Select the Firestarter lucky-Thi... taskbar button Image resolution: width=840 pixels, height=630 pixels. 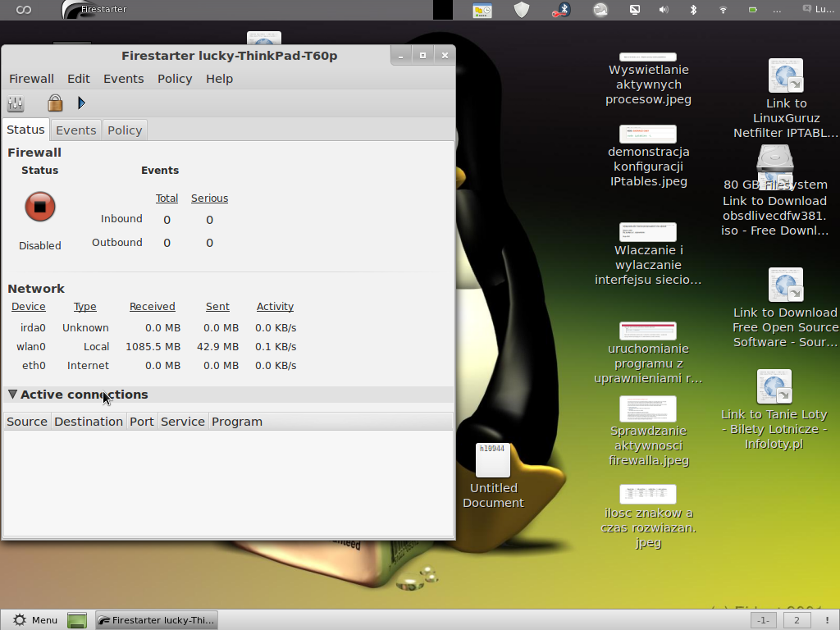[x=157, y=620]
